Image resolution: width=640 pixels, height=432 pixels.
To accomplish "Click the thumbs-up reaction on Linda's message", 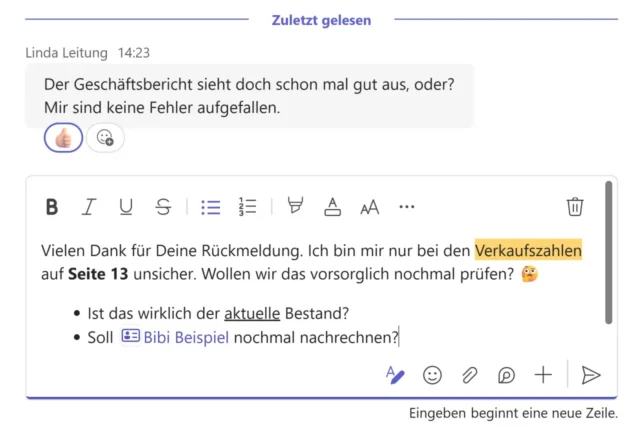I will (x=63, y=138).
